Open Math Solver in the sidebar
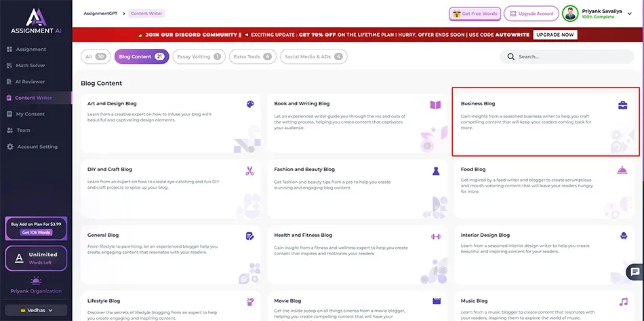Screen dimensions: 644x321 tap(31, 65)
